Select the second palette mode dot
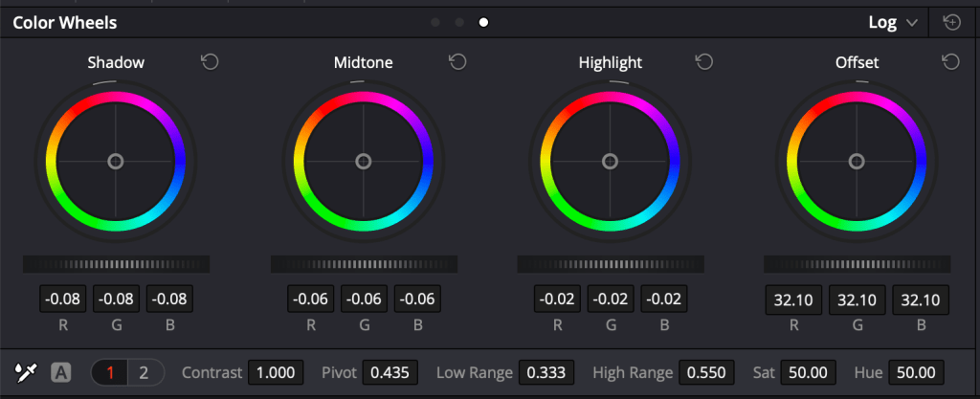The height and width of the screenshot is (399, 980). [x=459, y=22]
